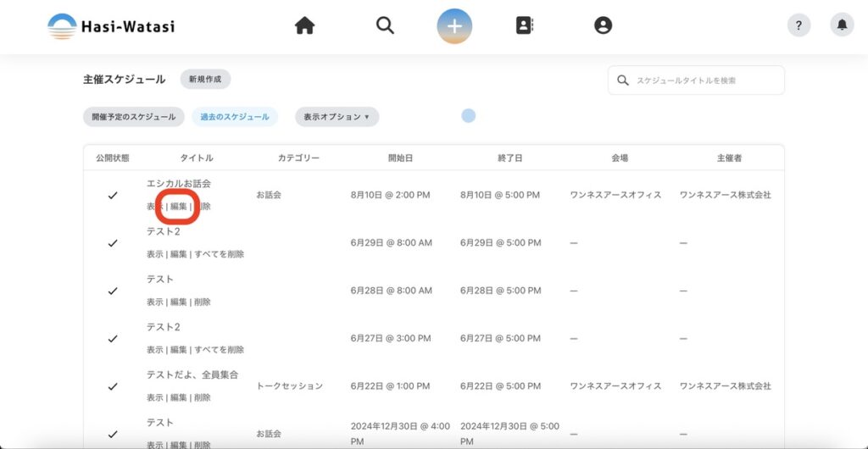Open the contacts address book icon
The width and height of the screenshot is (868, 449).
tap(525, 26)
